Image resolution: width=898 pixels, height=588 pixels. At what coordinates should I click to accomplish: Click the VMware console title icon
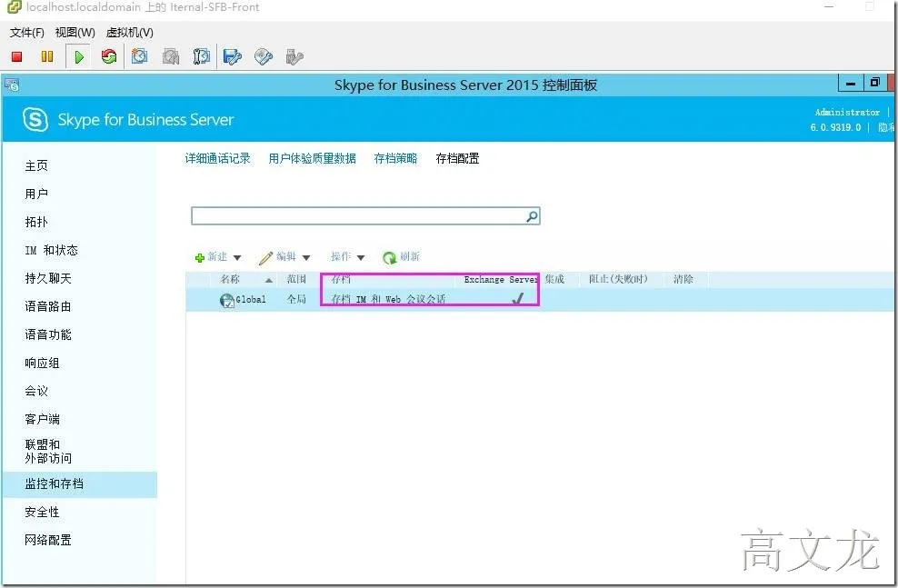[x=14, y=7]
